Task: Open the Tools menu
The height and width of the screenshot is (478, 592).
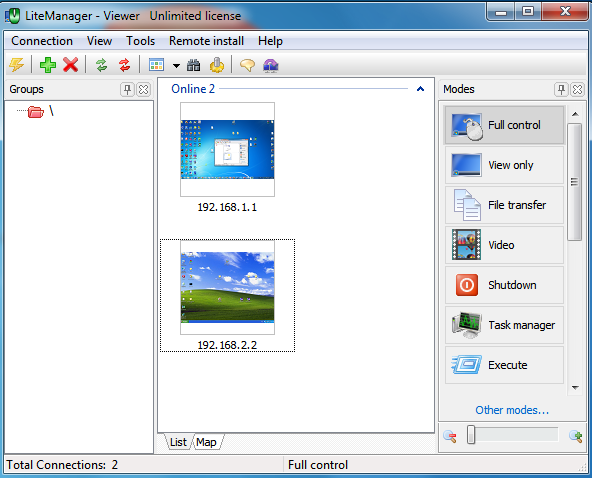Action: point(140,41)
